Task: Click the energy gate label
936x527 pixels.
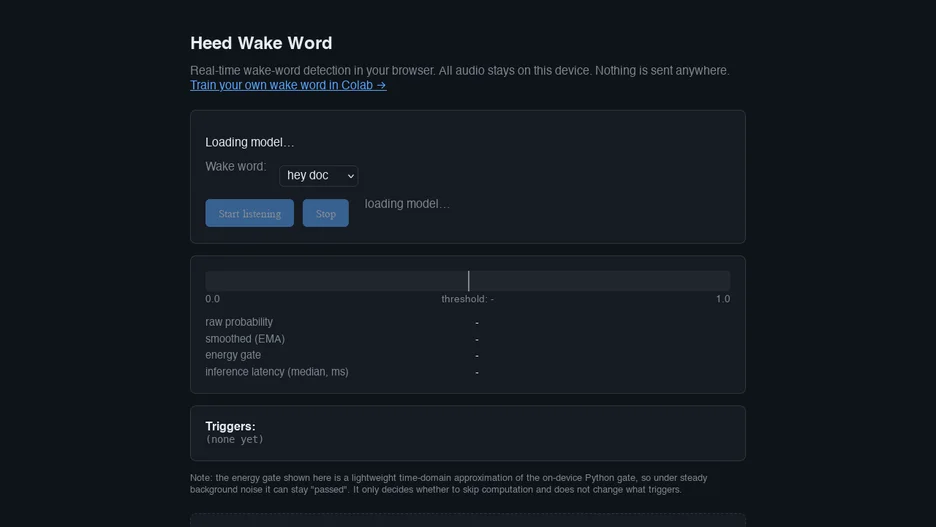Action: tap(233, 355)
